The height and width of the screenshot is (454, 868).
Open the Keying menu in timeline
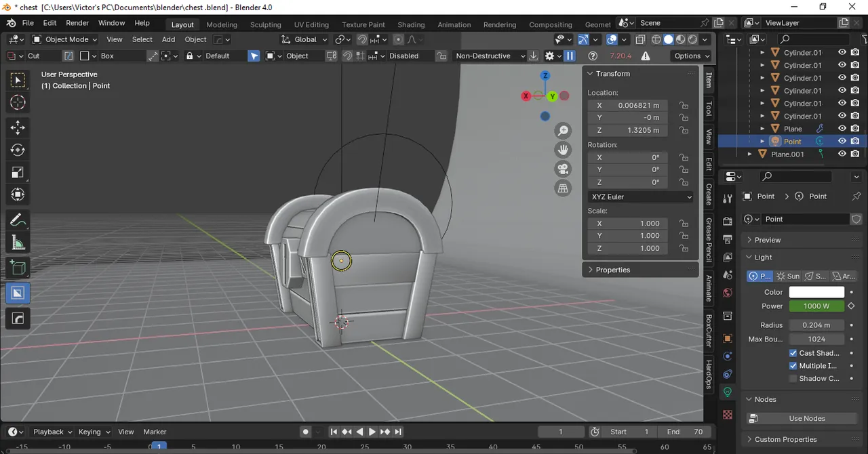(94, 432)
